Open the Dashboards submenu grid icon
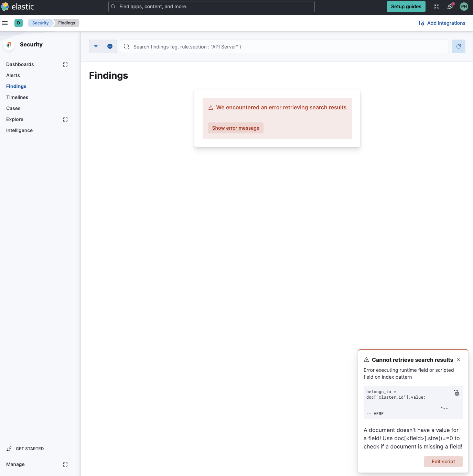Viewport: 473px width, 476px height. 65,64
